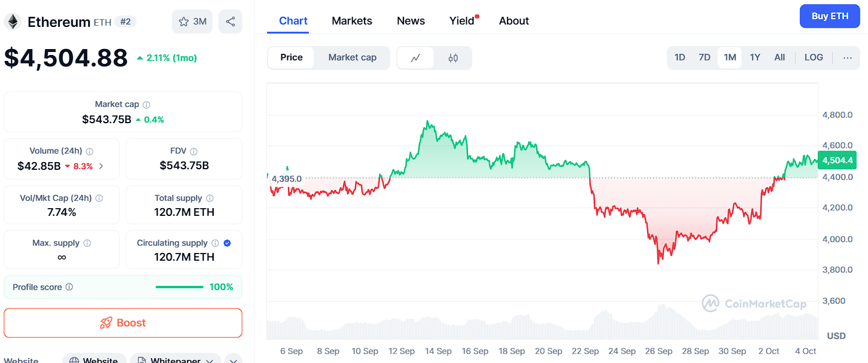Click the Buy ETH button
This screenshot has height=363, width=868.
(x=830, y=16)
